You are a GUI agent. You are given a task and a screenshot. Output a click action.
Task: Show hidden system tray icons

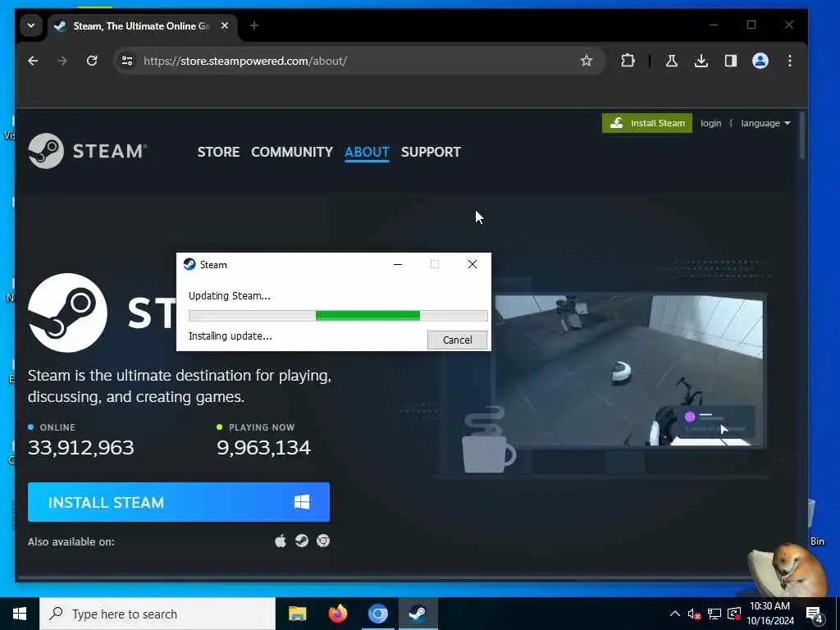tap(675, 614)
